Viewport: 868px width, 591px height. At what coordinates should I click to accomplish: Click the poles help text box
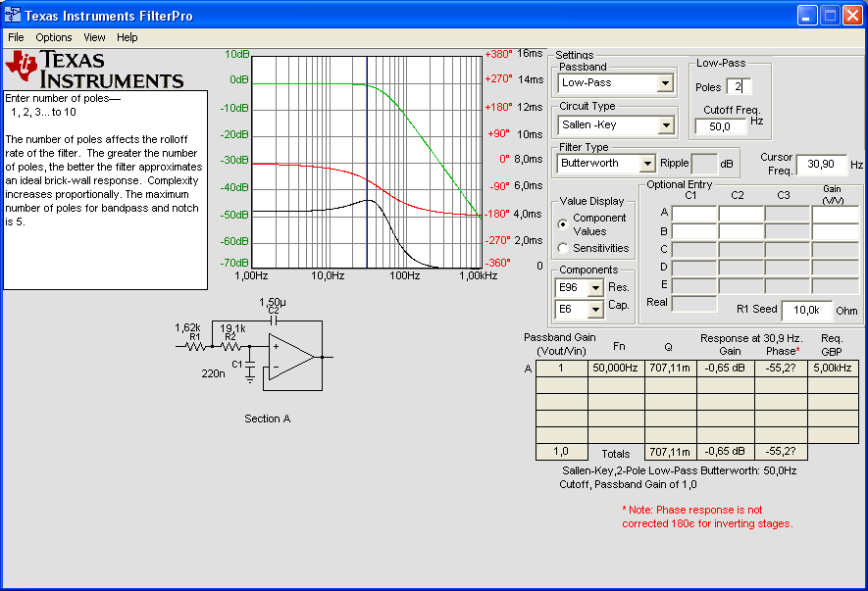pyautogui.click(x=105, y=190)
